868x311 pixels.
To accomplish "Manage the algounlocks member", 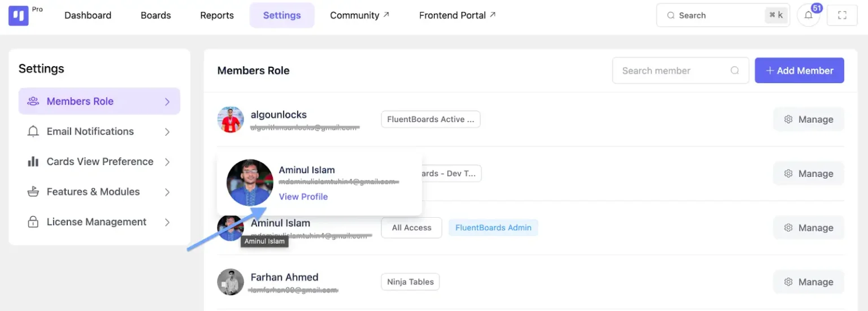I will (x=809, y=119).
